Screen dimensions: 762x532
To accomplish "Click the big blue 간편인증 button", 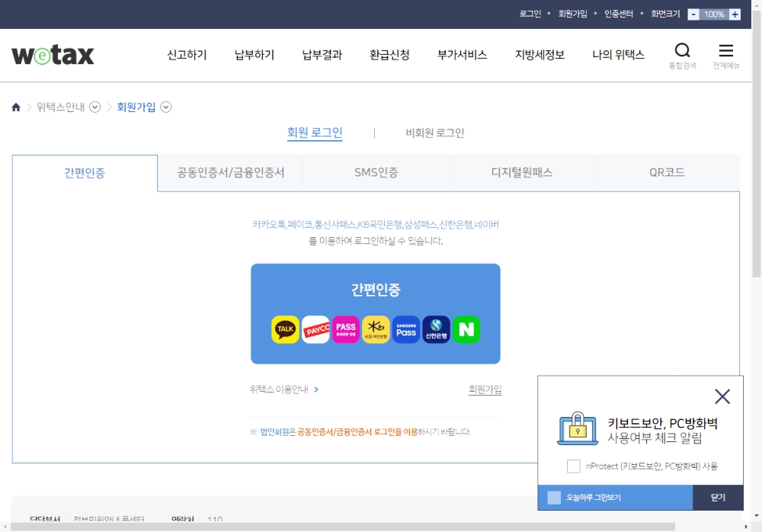I will [376, 314].
